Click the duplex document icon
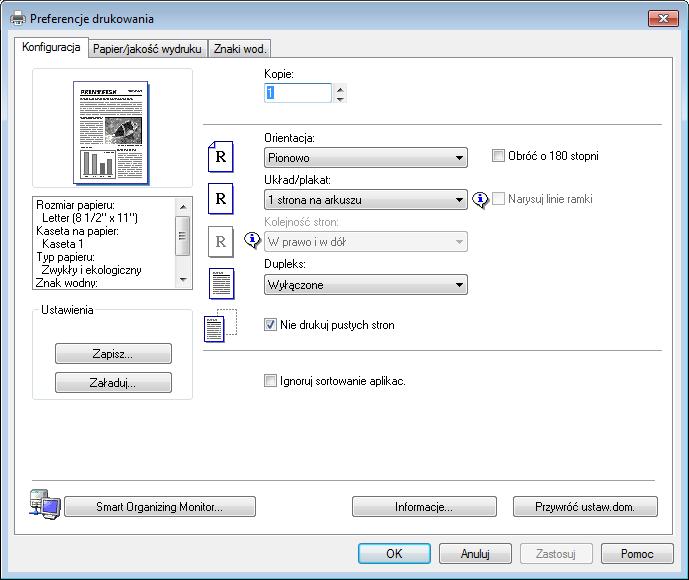This screenshot has height=580, width=689. coord(221,283)
